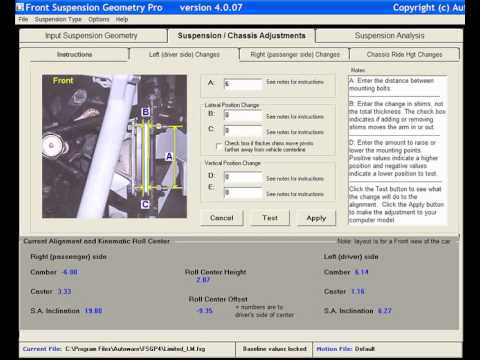Click right side Caster value 3.33

coord(64,291)
